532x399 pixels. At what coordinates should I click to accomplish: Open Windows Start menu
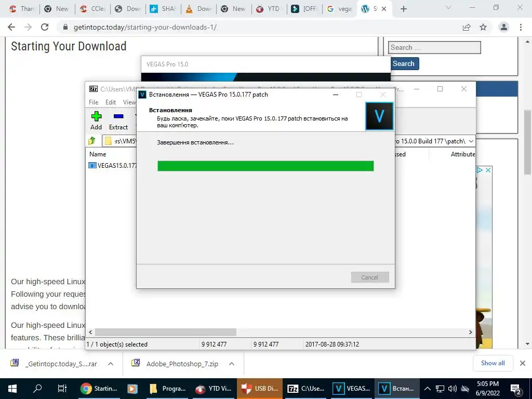point(12,389)
